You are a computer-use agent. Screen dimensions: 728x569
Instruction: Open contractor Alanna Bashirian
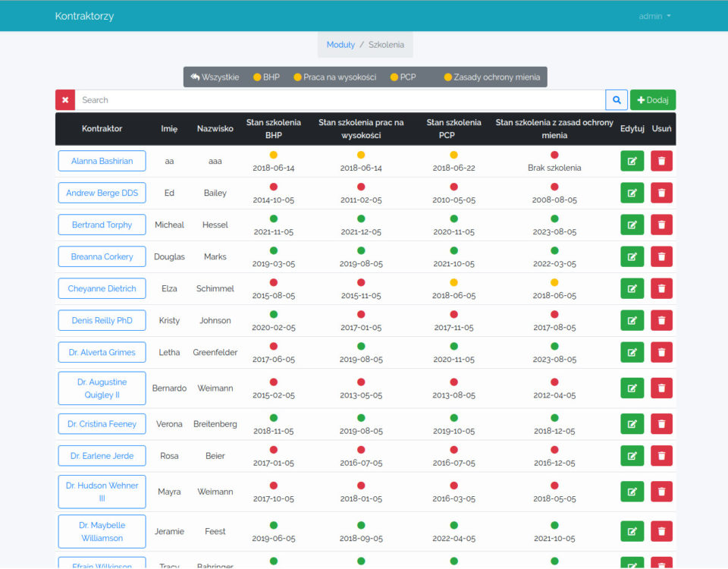point(102,161)
